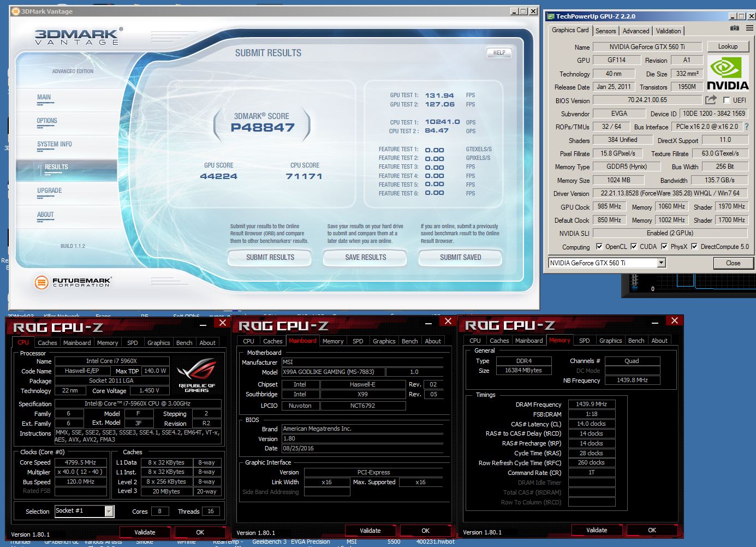Image resolution: width=756 pixels, height=547 pixels.
Task: Toggle the OpenCL checkbox
Action: [599, 247]
